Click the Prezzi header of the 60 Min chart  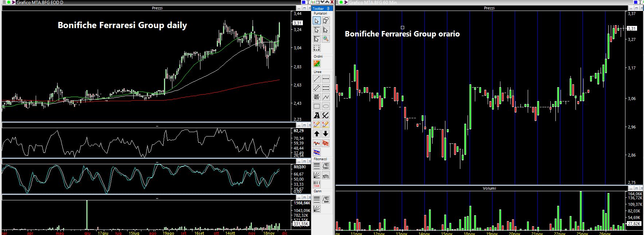tap(489, 8)
